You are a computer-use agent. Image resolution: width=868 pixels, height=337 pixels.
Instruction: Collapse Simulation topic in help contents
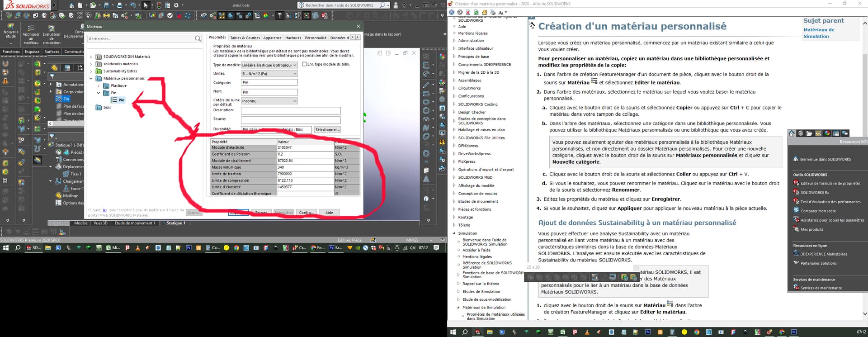pos(454,233)
